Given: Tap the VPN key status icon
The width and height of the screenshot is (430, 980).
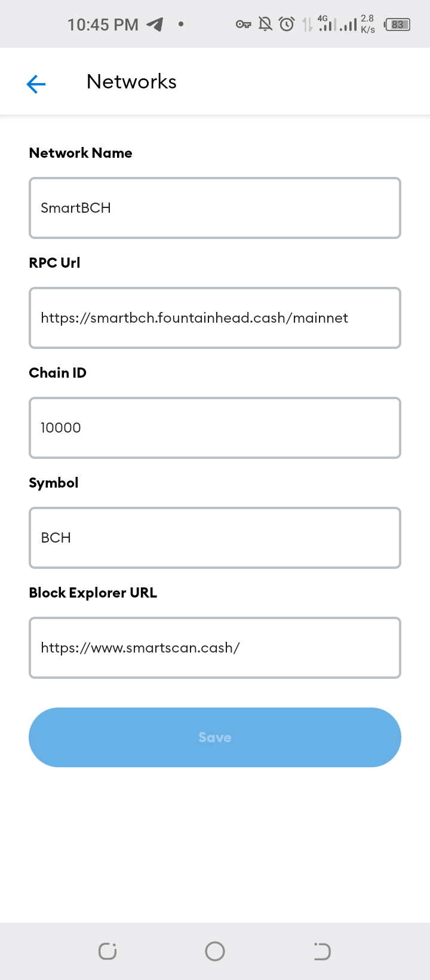Looking at the screenshot, I should point(243,24).
